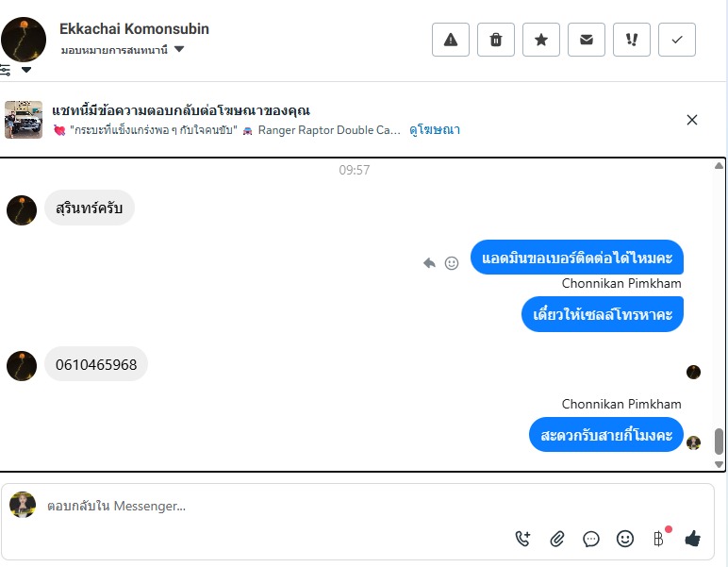728x567 pixels.
Task: Delete conversation using the trash icon
Action: pos(496,40)
